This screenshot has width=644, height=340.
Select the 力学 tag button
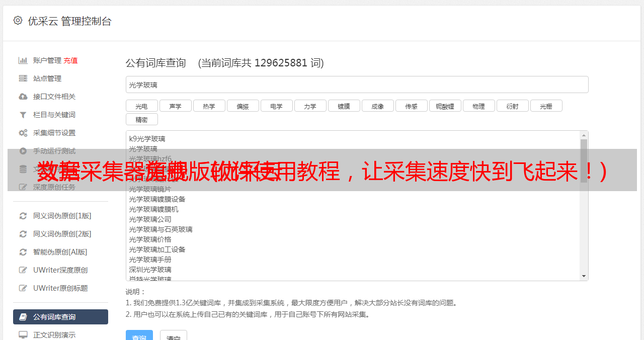(x=310, y=106)
